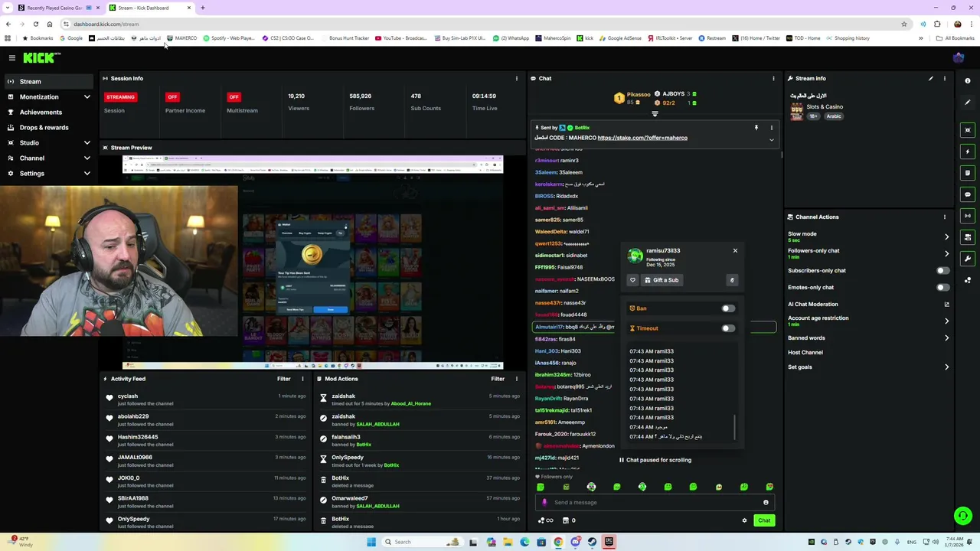
Task: Click the user card message history scrollbar
Action: point(733,429)
